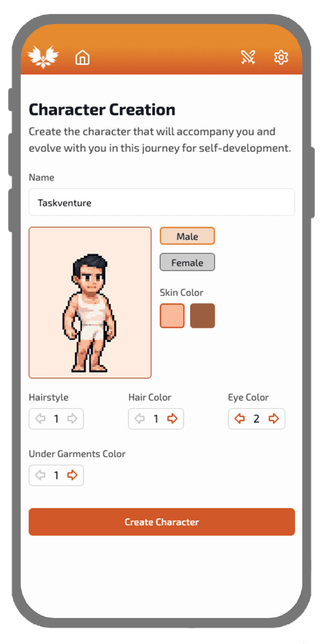Select the Female gender option
The width and height of the screenshot is (323, 644).
(x=187, y=262)
